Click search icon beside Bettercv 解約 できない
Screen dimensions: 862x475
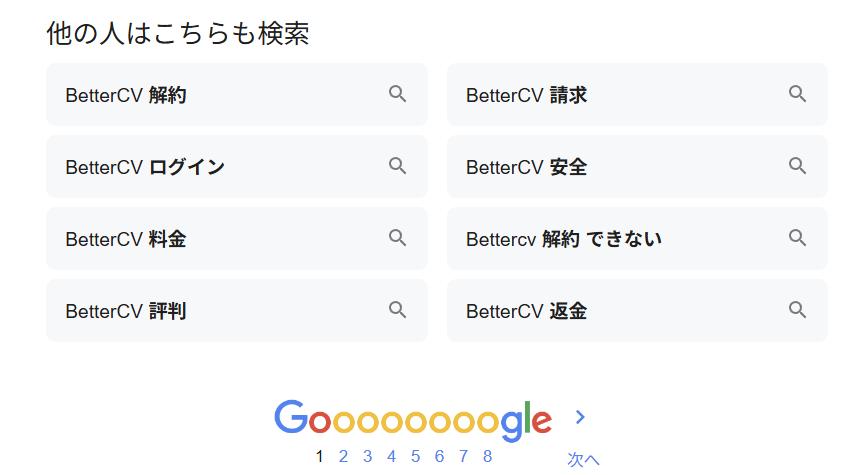pyautogui.click(x=797, y=238)
